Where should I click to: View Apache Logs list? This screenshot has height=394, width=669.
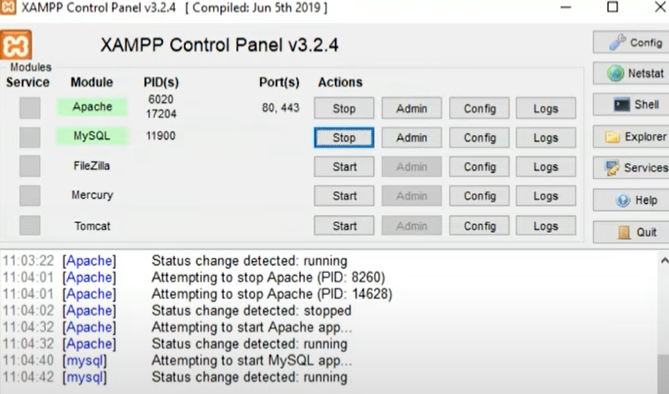pyautogui.click(x=546, y=108)
